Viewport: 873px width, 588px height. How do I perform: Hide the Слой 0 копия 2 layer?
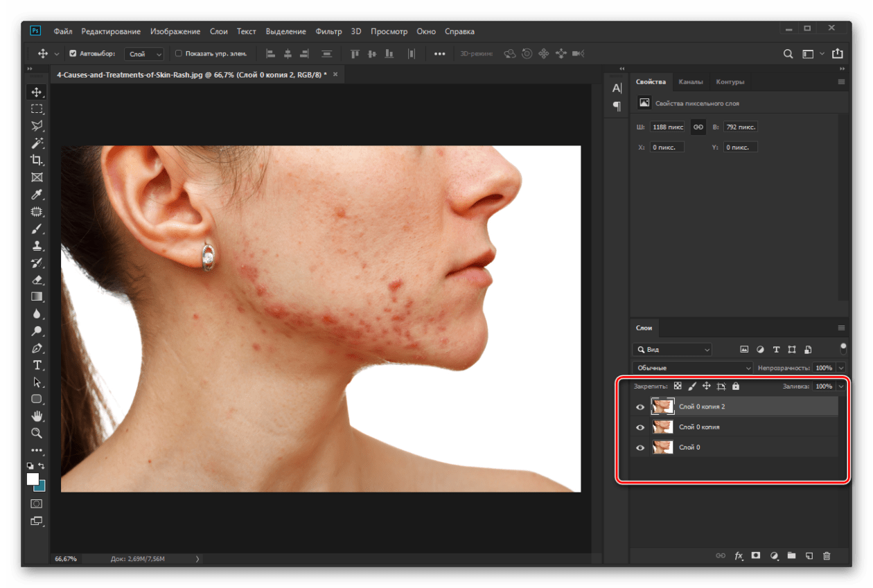[640, 407]
